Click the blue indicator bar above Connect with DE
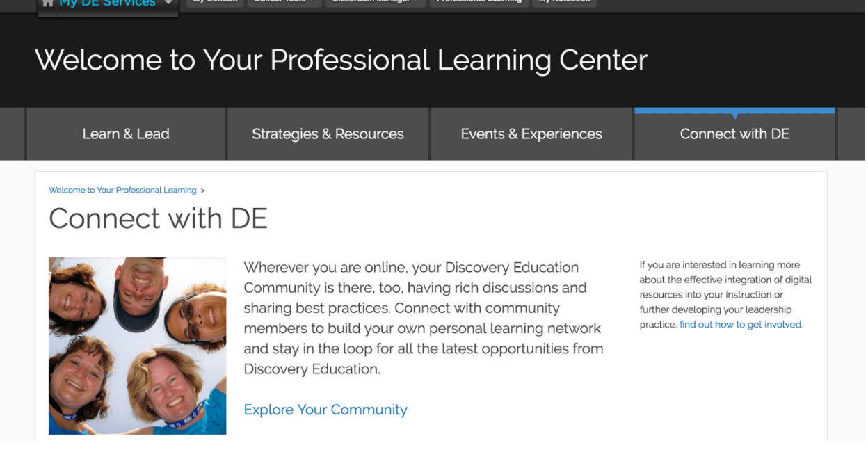The height and width of the screenshot is (459, 868). [734, 109]
